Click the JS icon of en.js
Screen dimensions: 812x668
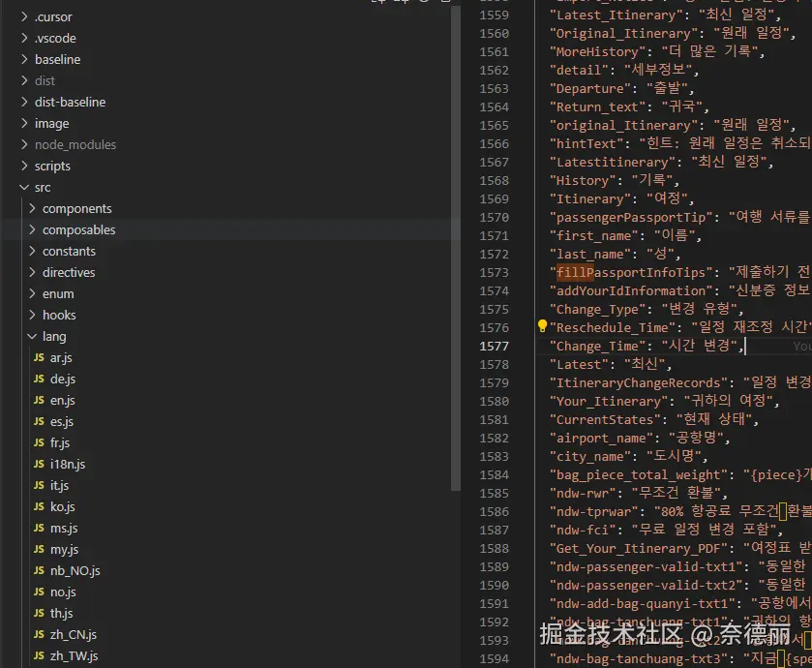(39, 400)
